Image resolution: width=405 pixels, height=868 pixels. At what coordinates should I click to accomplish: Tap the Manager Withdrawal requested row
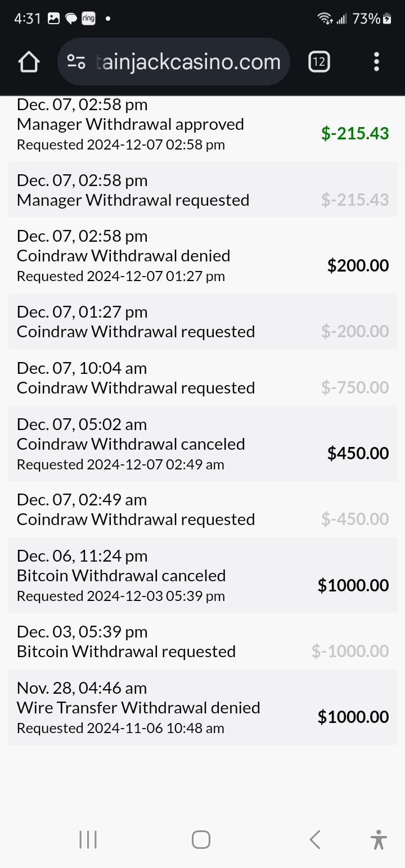click(x=133, y=200)
